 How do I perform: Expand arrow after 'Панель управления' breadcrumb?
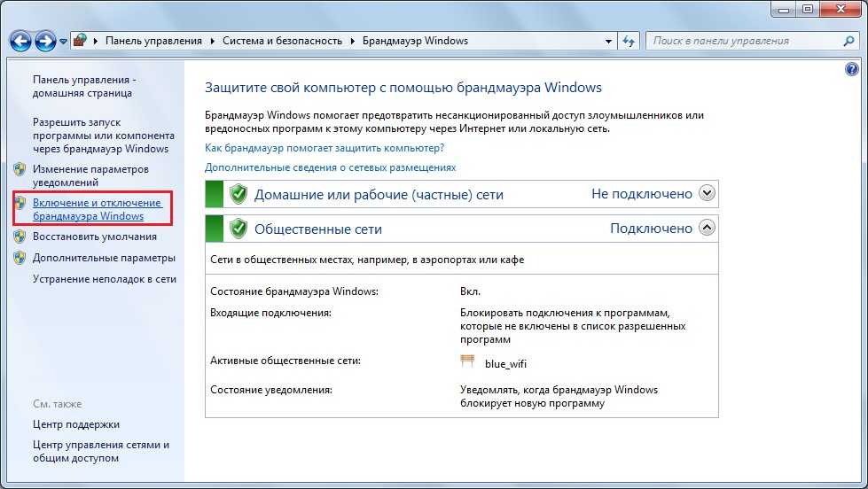(213, 41)
